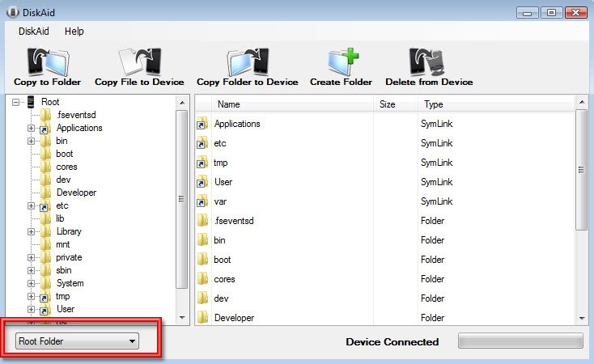This screenshot has height=364, width=594.
Task: Click the file list scrollbar up arrow
Action: [x=582, y=102]
